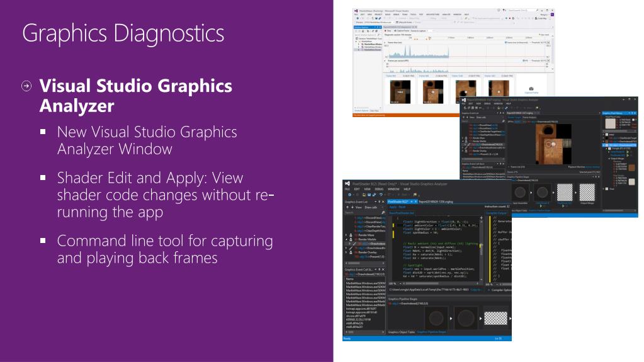Click vertical scrollbar of shader code editor
644x362 pixels.
coord(482,250)
